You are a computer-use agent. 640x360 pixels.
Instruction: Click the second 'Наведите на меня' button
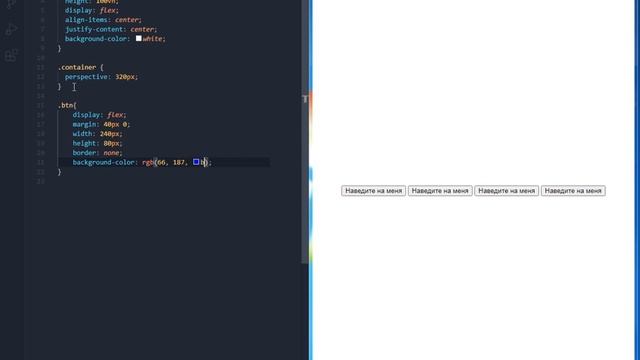440,191
